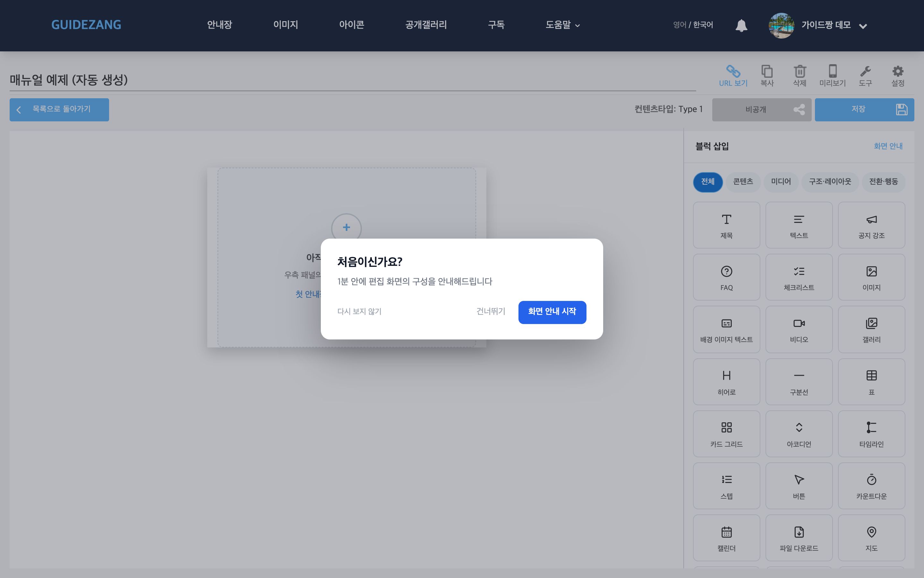Viewport: 924px width, 578px height.
Task: Insert a 표 table block
Action: coord(871,381)
